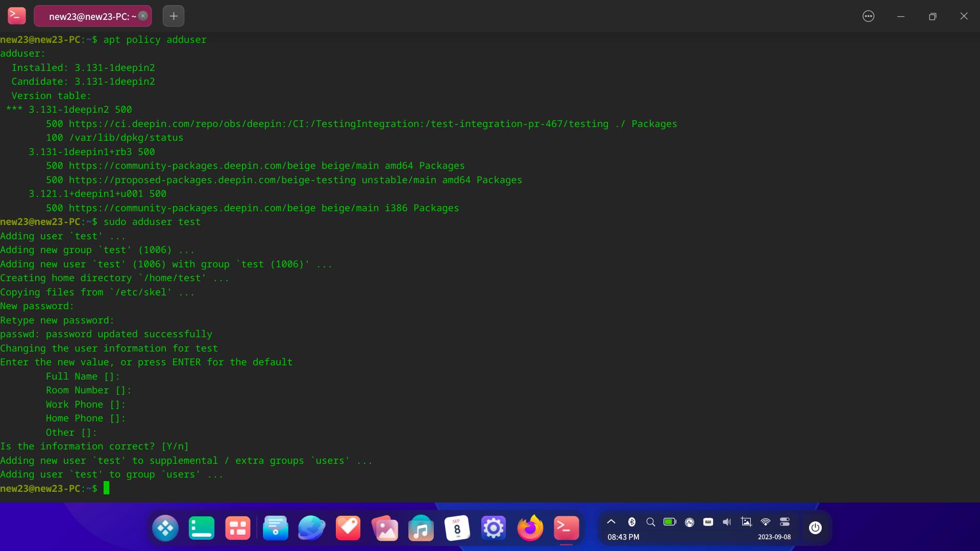Toggle Wi-Fi from the system tray
The width and height of the screenshot is (980, 551).
(766, 521)
